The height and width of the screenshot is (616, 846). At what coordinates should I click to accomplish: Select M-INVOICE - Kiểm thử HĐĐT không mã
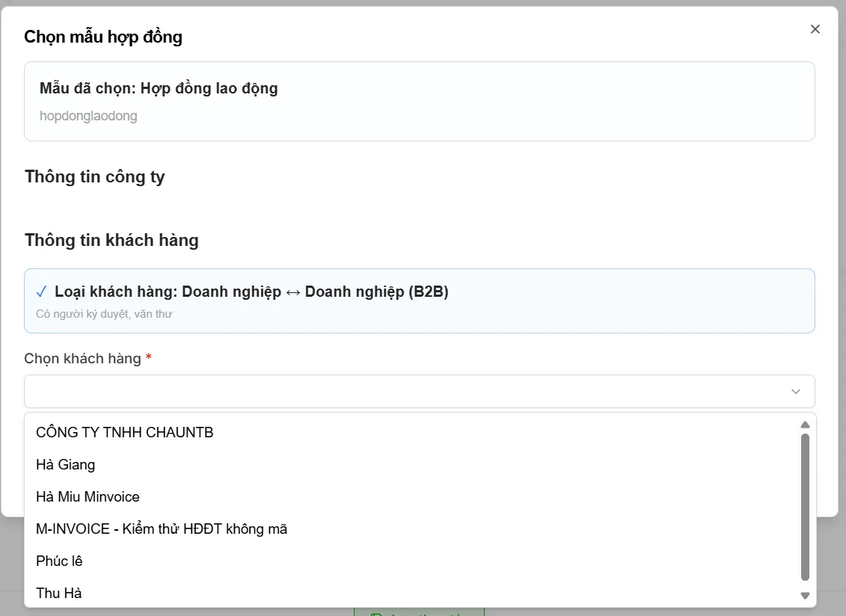coord(162,529)
